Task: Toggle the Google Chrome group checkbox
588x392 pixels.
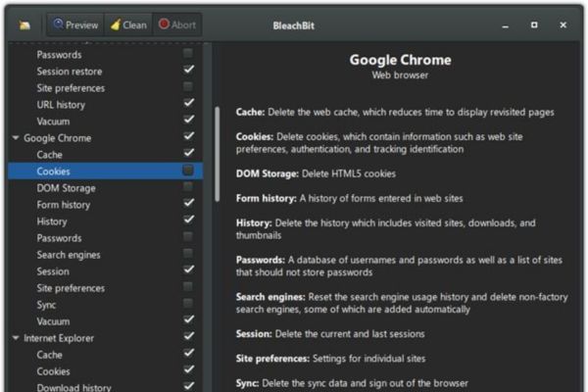Action: click(x=188, y=136)
